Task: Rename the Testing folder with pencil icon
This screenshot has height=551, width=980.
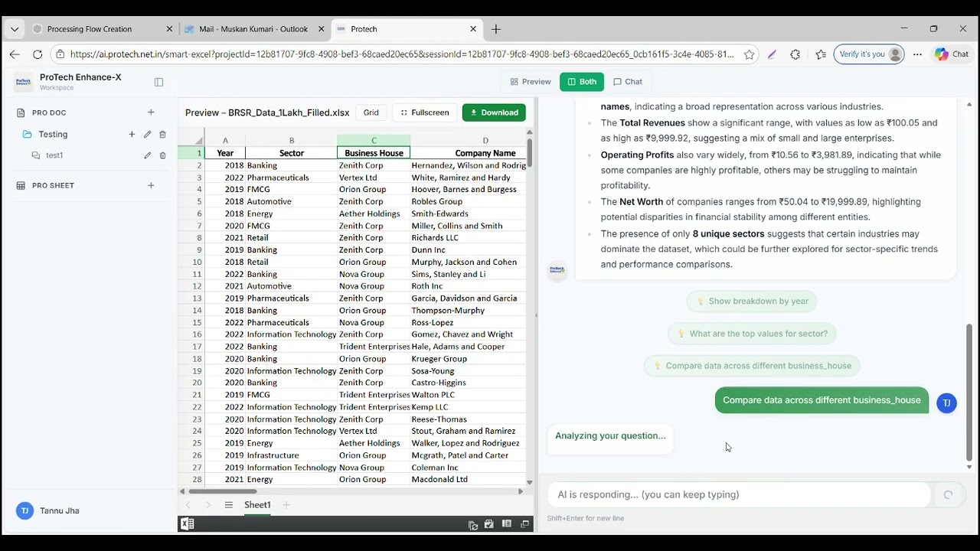Action: [x=147, y=135]
